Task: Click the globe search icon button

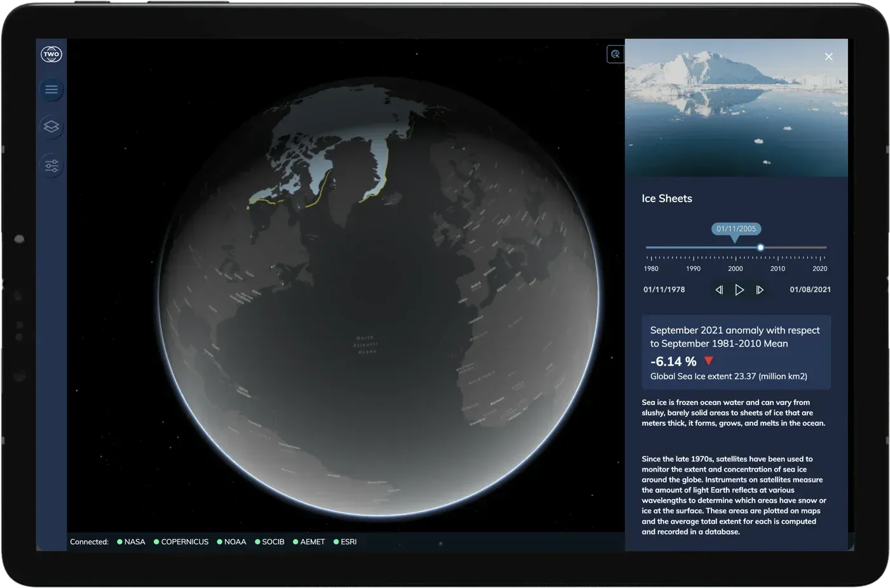Action: pyautogui.click(x=615, y=54)
